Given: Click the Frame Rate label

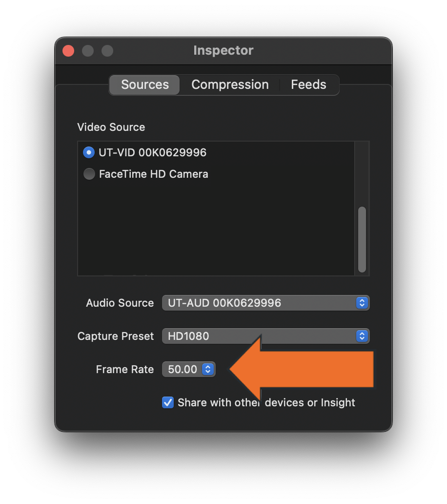Looking at the screenshot, I should pos(124,369).
